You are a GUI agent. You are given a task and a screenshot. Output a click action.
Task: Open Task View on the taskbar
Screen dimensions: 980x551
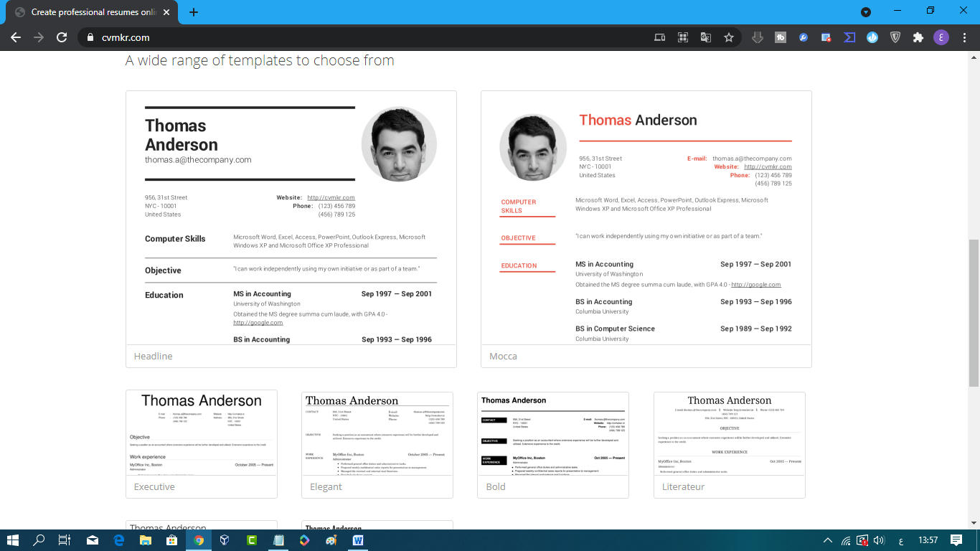[x=64, y=540]
